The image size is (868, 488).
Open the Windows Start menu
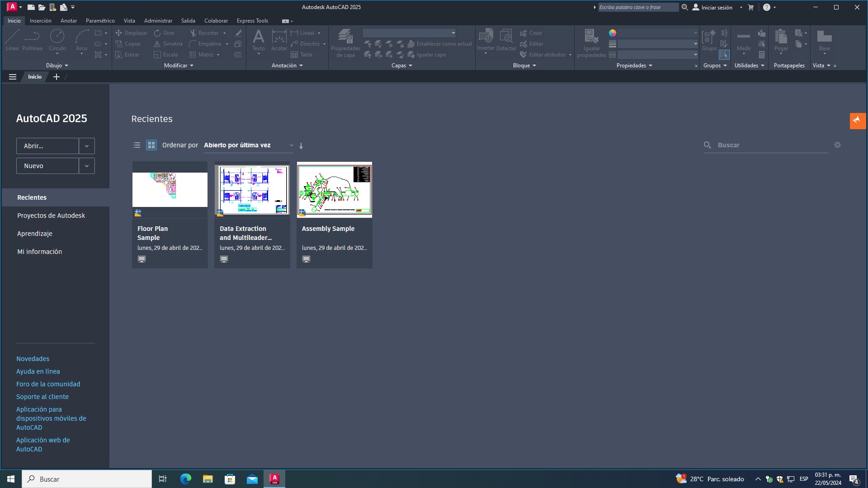11,479
